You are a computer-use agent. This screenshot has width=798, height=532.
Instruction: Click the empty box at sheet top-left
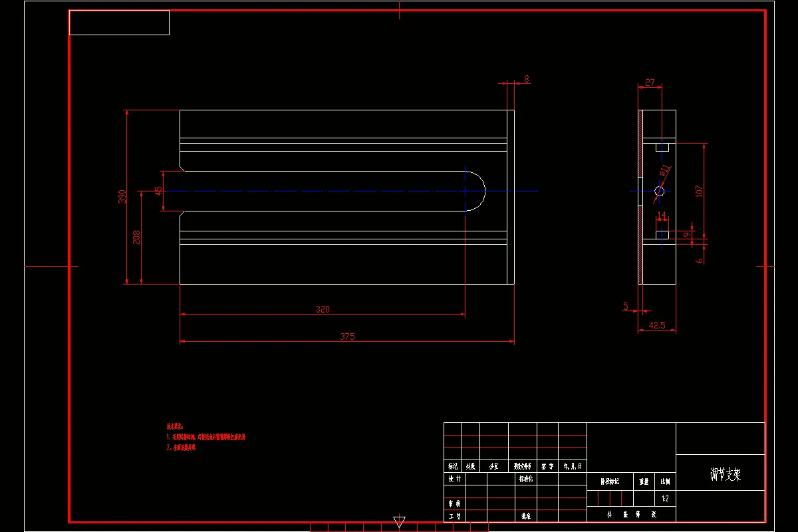pos(119,23)
